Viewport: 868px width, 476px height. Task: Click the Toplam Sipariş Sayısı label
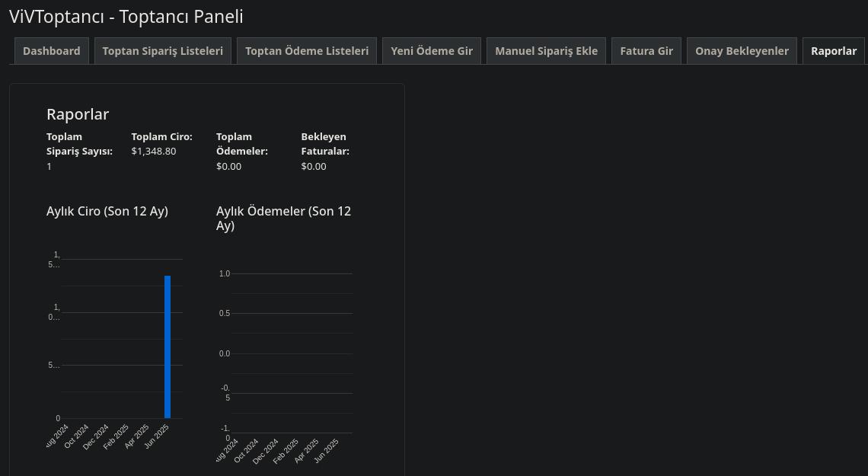point(79,144)
